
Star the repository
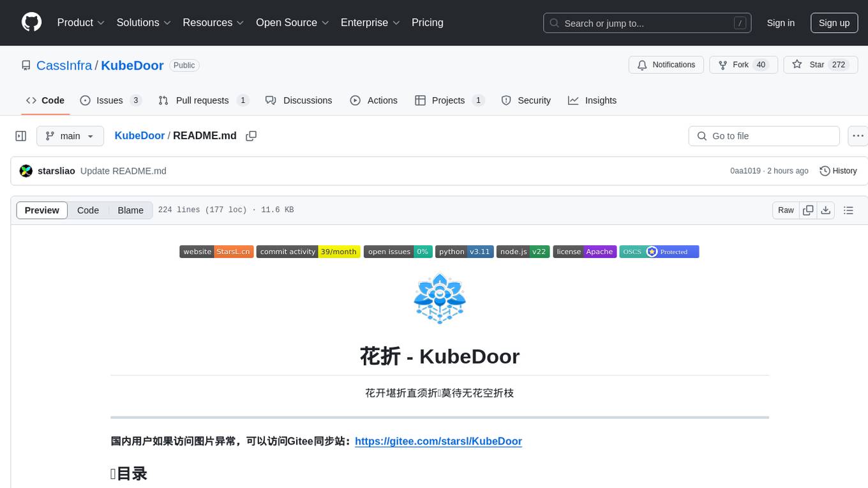click(x=821, y=65)
